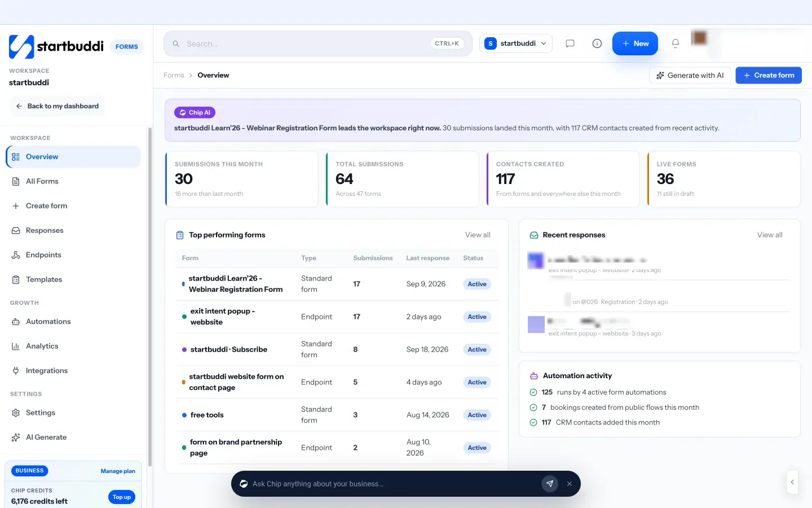
Task: Open Responses in the sidebar
Action: point(73,230)
